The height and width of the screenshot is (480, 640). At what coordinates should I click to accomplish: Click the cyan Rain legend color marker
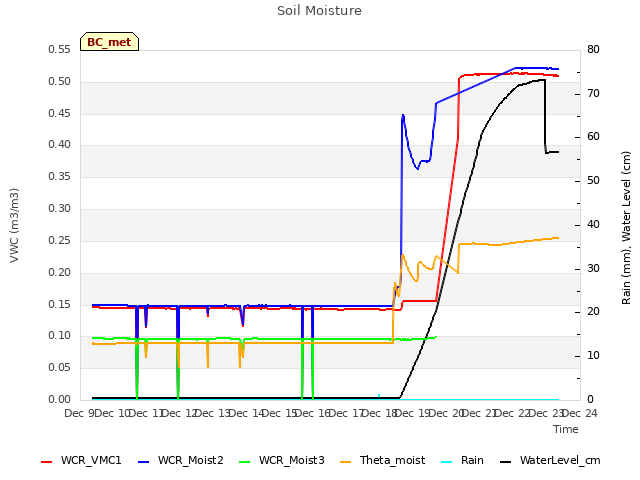[447, 462]
